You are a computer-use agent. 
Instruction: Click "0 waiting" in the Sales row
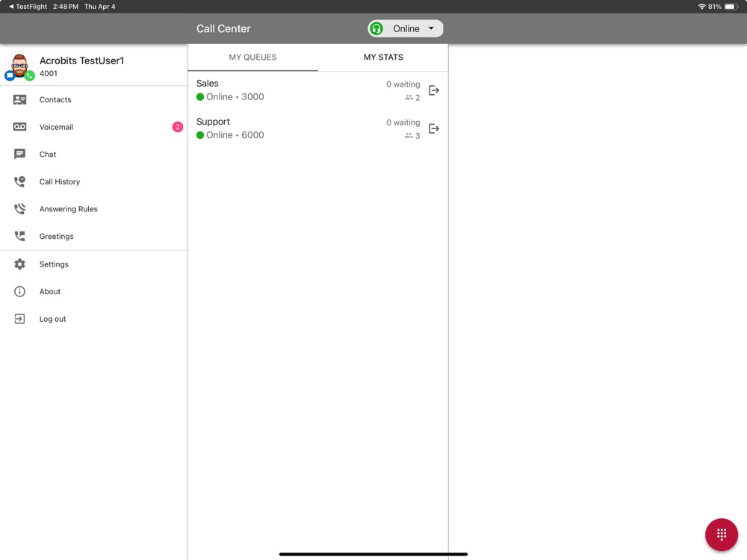coord(403,84)
